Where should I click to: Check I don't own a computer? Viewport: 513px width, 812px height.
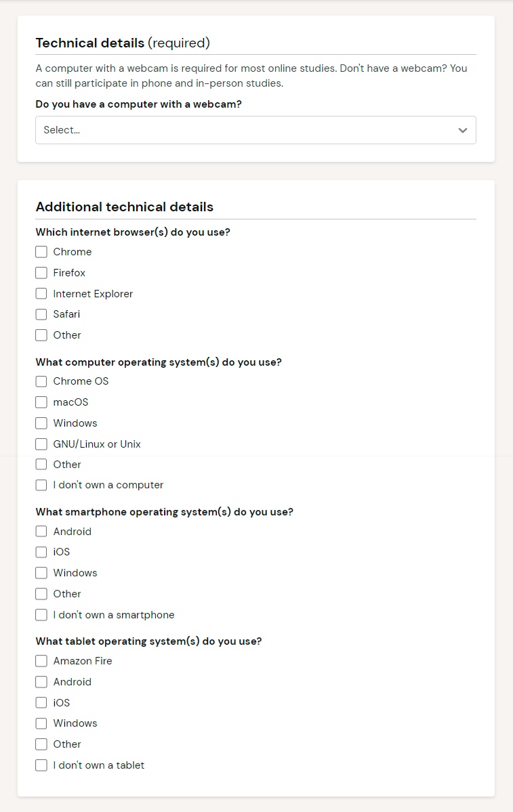[41, 485]
